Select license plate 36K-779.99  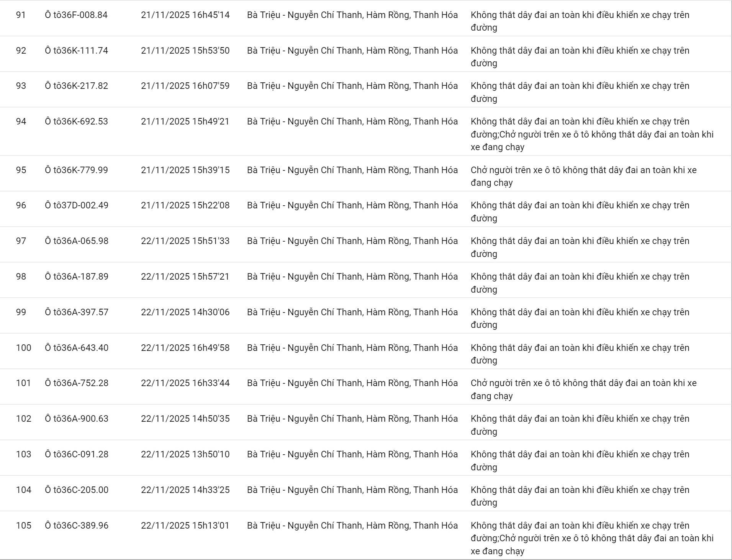tap(76, 170)
